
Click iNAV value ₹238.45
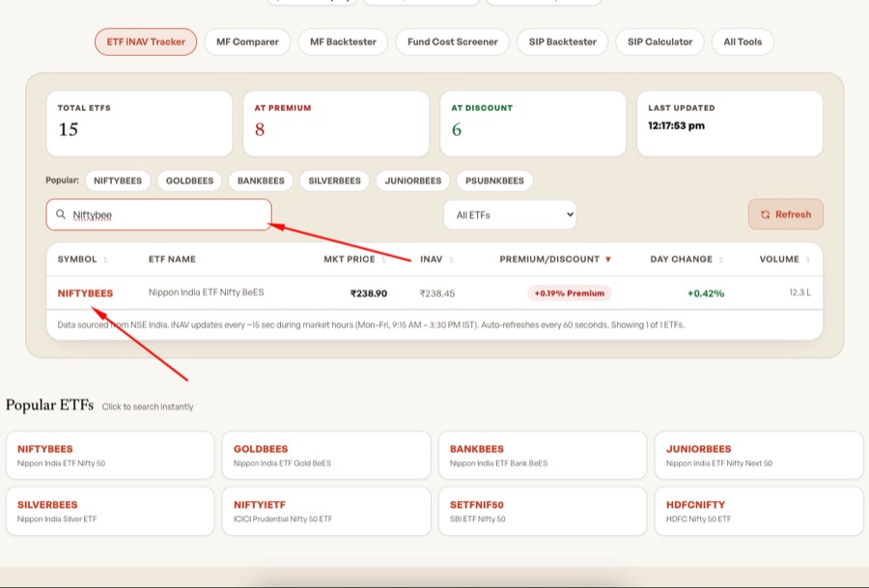437,294
